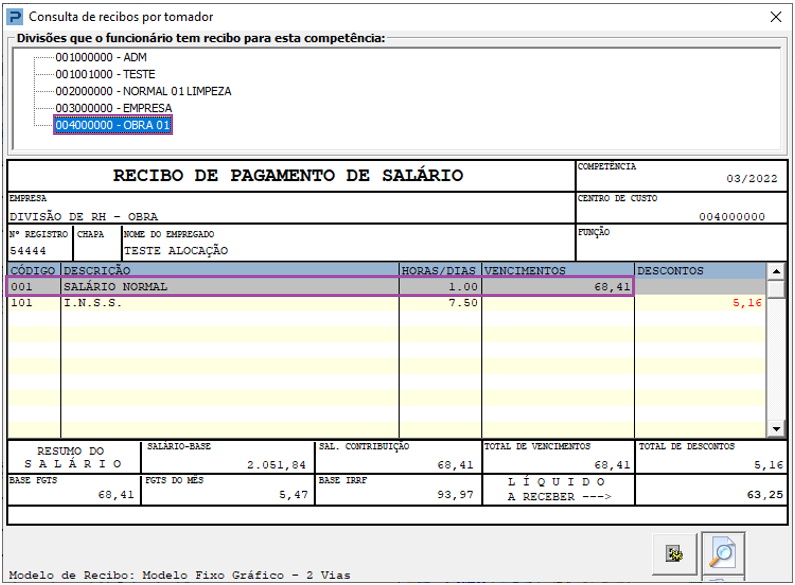Viewport: 795px width, 585px height.
Task: Click the receipt grid scrollbar thumb
Action: (776, 289)
